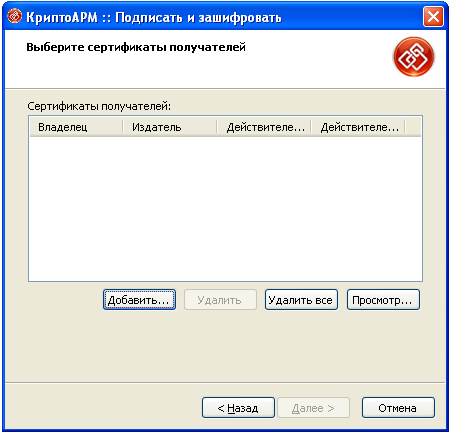The image size is (451, 435).
Task: Go back with the < Назад button
Action: (x=238, y=408)
